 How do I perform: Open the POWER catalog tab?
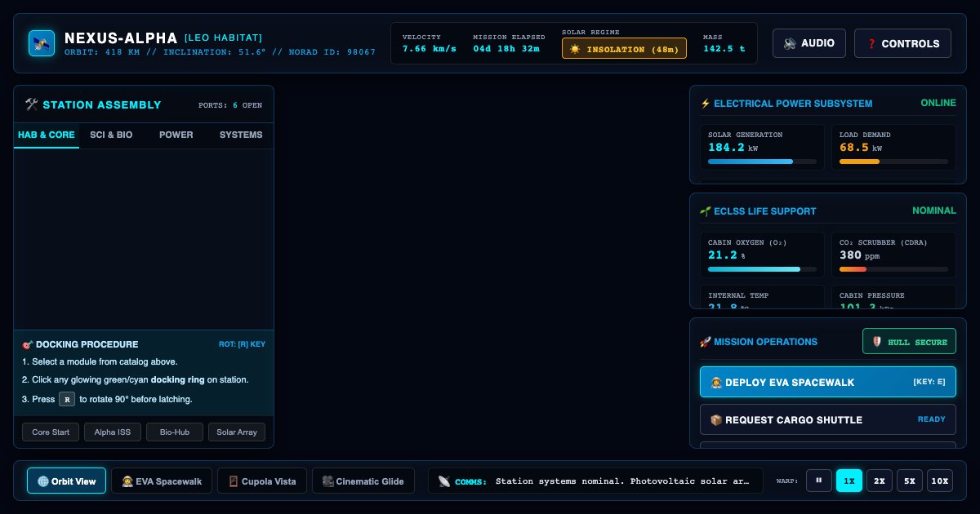click(176, 135)
